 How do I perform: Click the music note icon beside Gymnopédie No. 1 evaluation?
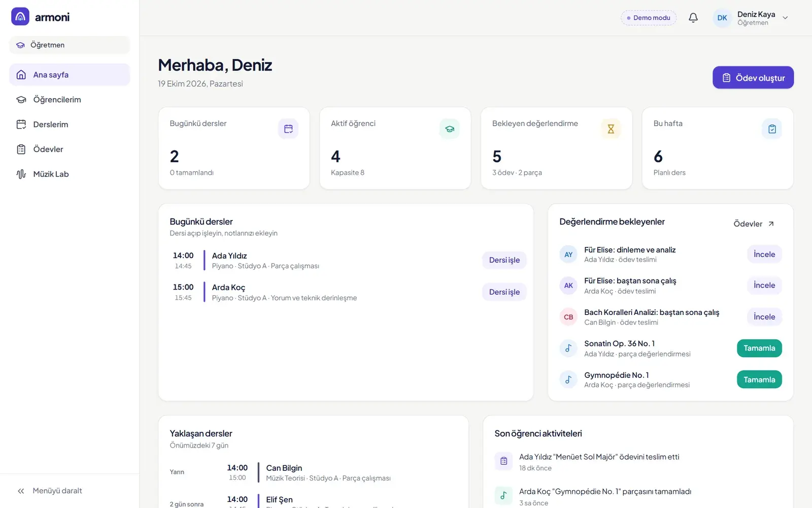(x=568, y=379)
